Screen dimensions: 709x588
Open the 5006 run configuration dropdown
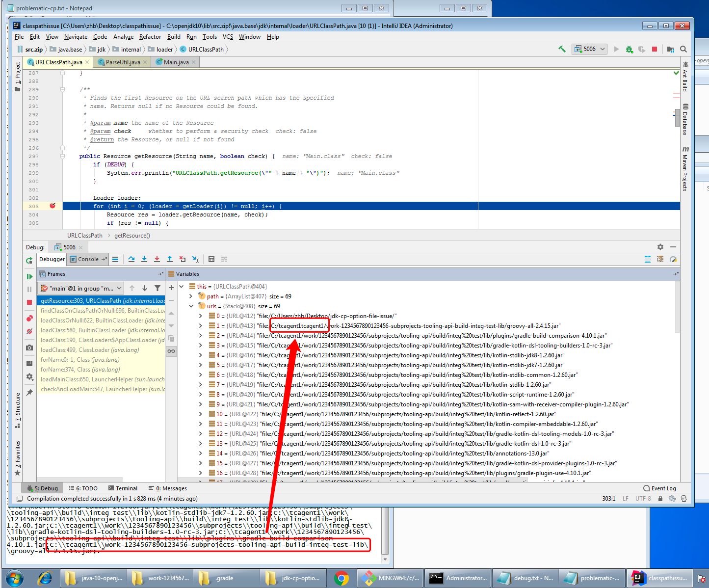coord(603,49)
